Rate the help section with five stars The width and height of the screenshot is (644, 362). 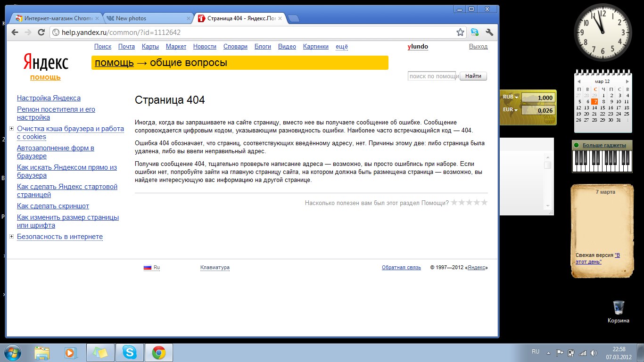484,203
